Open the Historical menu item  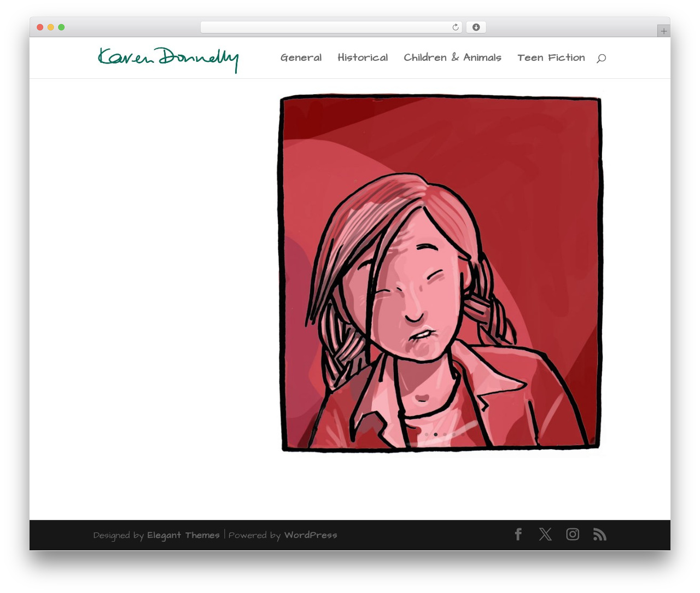click(363, 57)
